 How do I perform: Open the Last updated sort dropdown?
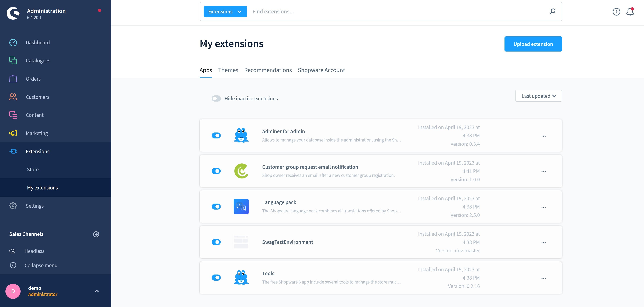click(x=538, y=96)
